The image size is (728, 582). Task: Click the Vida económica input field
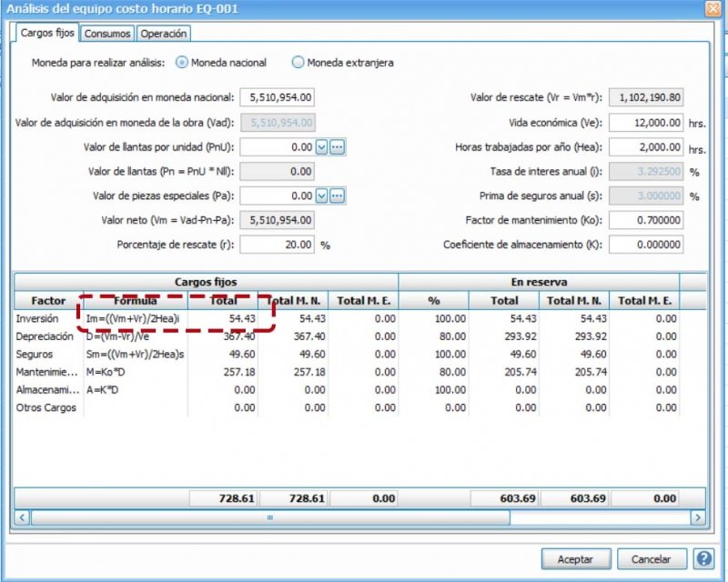[645, 123]
